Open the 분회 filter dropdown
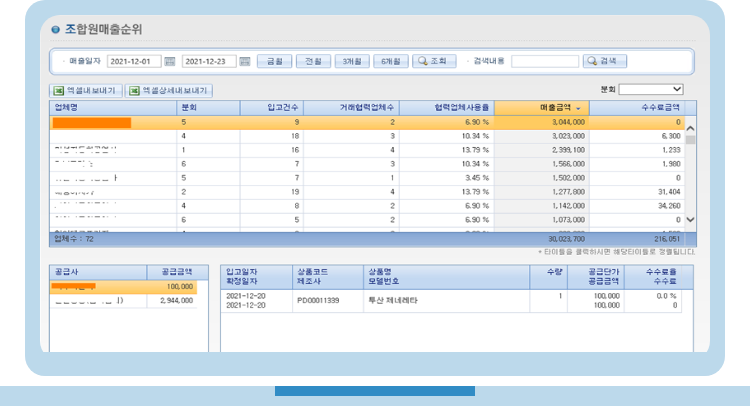 click(651, 89)
